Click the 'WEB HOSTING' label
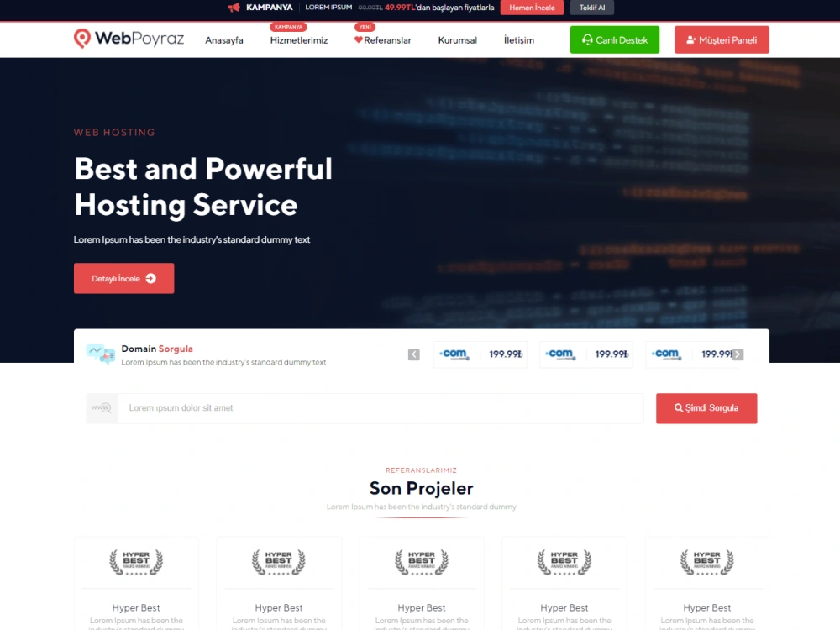Screen dimensions: 840x630 (114, 133)
